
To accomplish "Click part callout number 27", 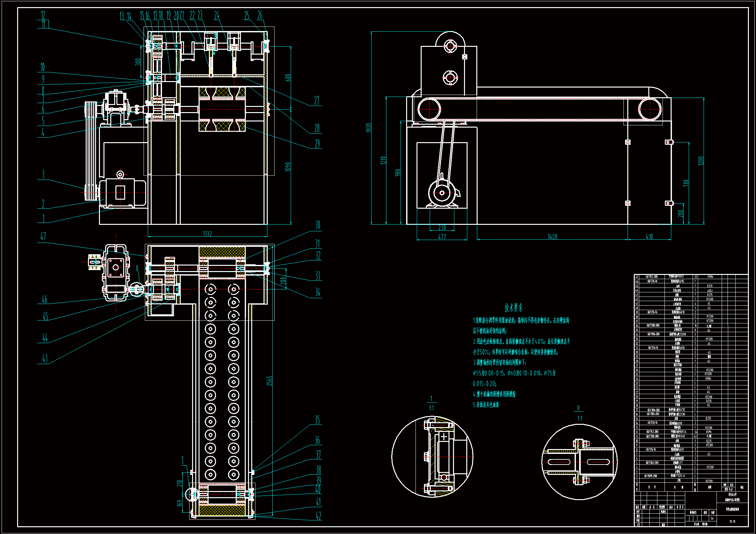I will click(x=317, y=100).
